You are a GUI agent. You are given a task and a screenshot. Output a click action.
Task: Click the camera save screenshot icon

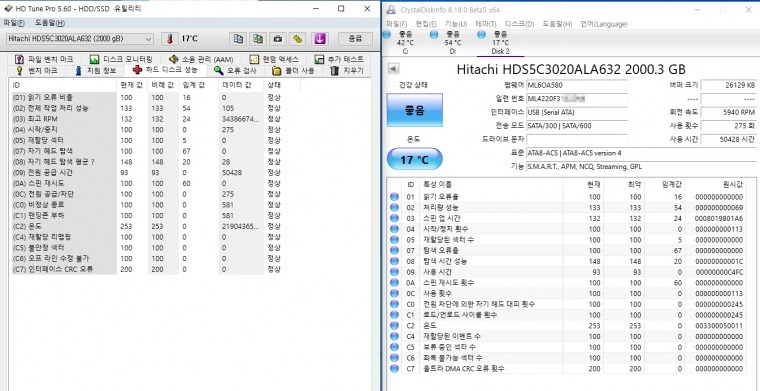click(278, 39)
